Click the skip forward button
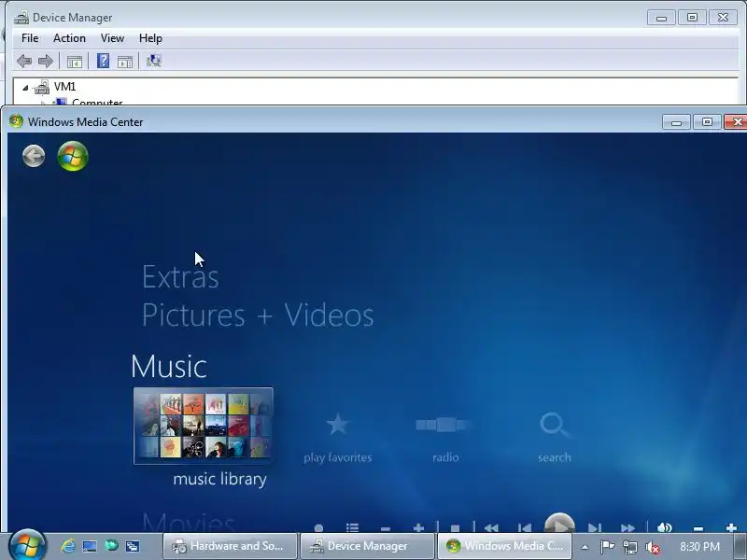The image size is (747, 560). point(595,527)
